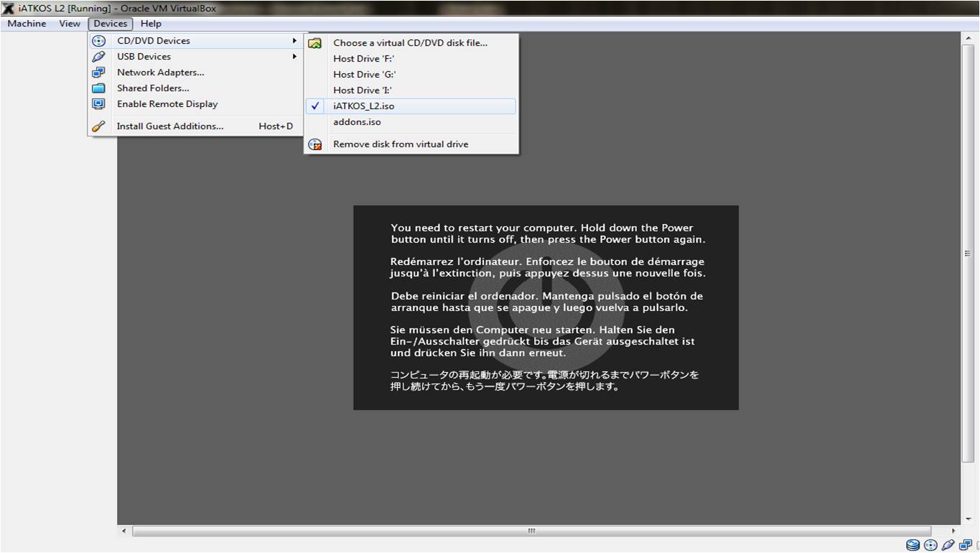
Task: Select Host Drive 'F:' entry
Action: click(411, 59)
